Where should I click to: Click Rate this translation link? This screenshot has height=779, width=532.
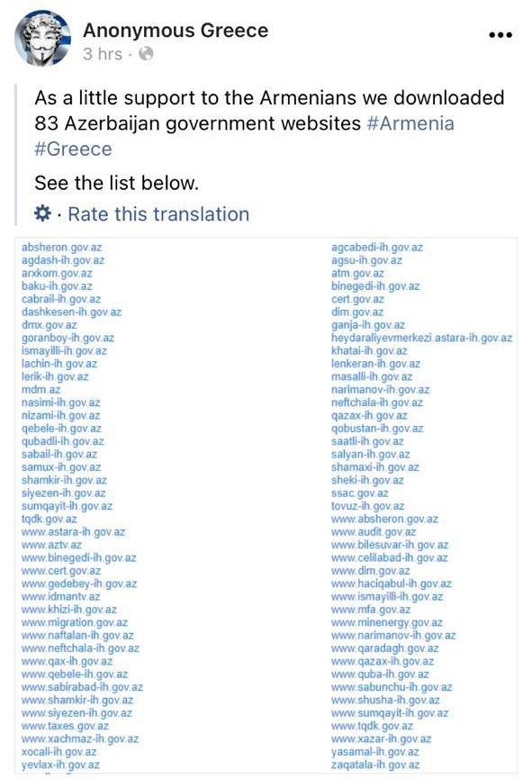(x=158, y=214)
